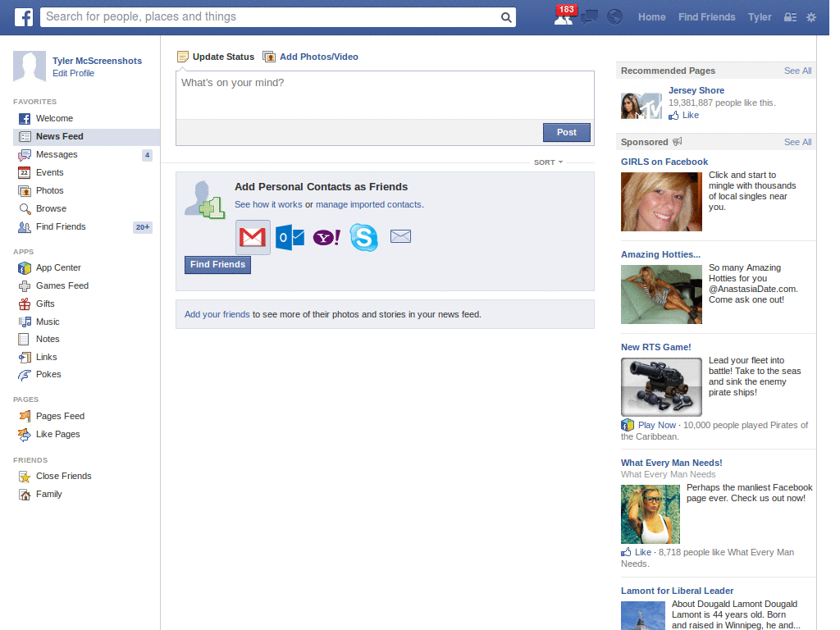840x630 pixels.
Task: Click 'Add your friends' link
Action: click(x=217, y=314)
